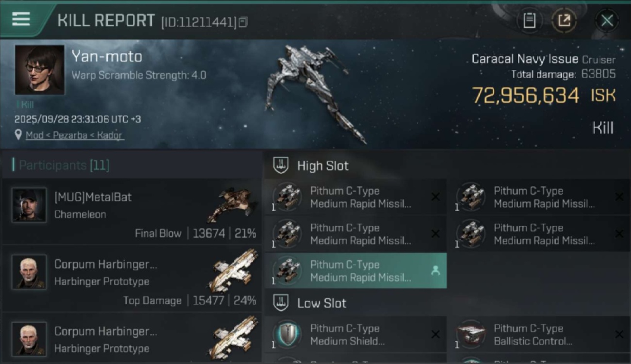Open Yan-moto's character portrait
Viewport: 631px width, 364px height.
tap(39, 70)
